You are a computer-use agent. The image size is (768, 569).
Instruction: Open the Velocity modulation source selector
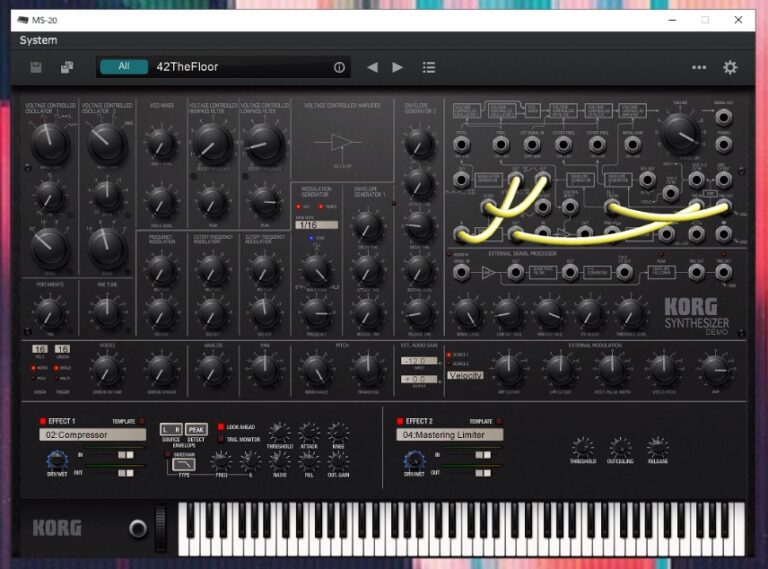(x=465, y=375)
